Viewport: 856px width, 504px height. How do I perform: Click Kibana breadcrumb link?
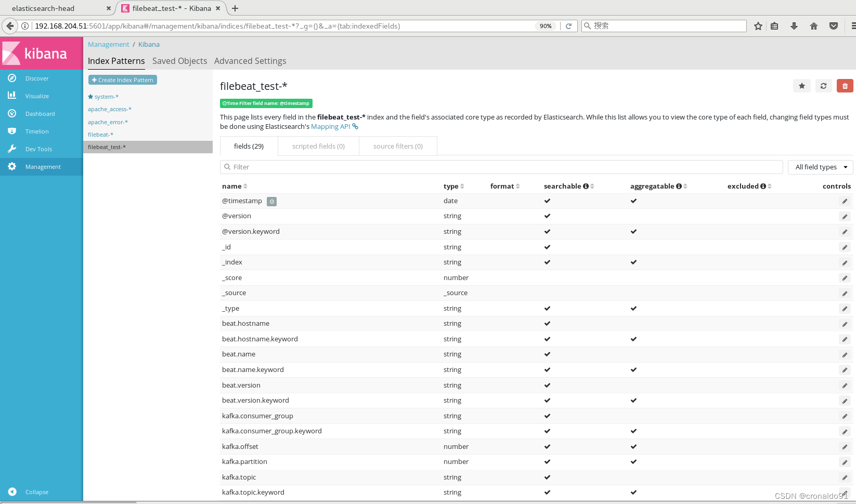[x=149, y=44]
